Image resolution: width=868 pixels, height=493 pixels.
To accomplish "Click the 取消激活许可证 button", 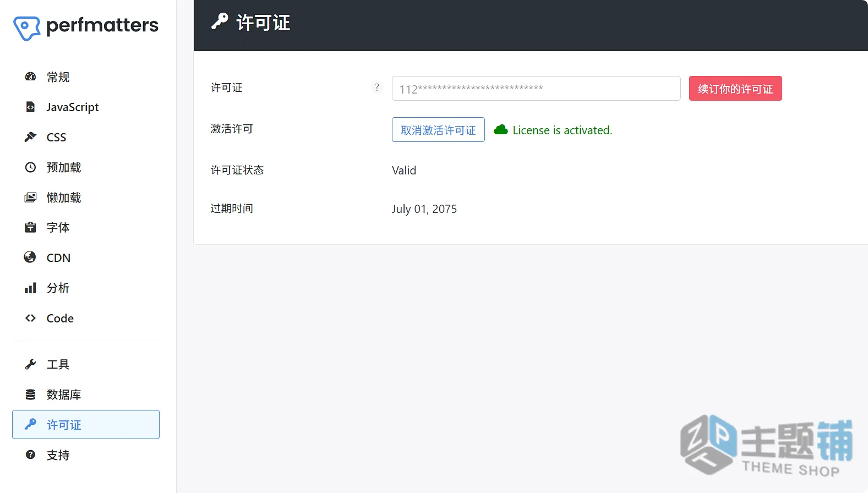I will tap(438, 130).
